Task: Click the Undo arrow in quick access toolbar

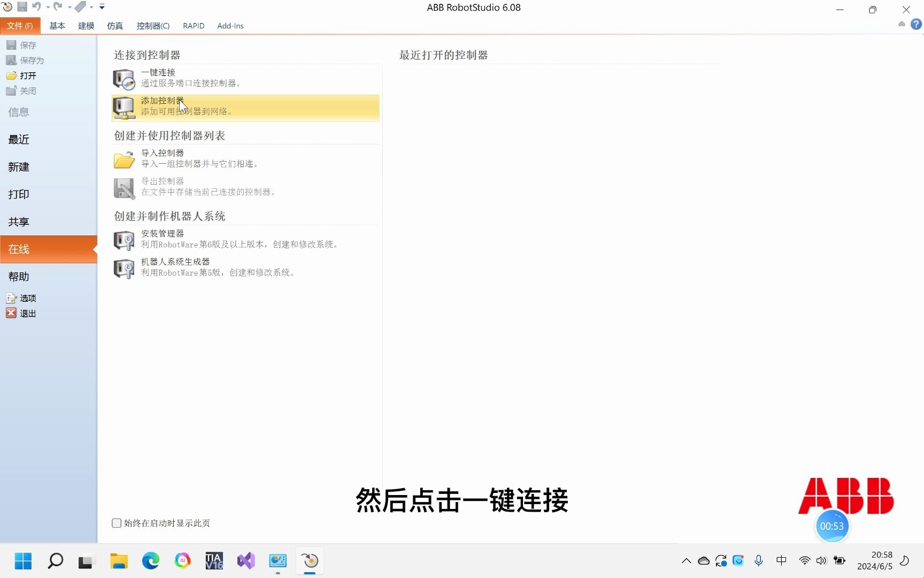Action: pyautogui.click(x=36, y=7)
